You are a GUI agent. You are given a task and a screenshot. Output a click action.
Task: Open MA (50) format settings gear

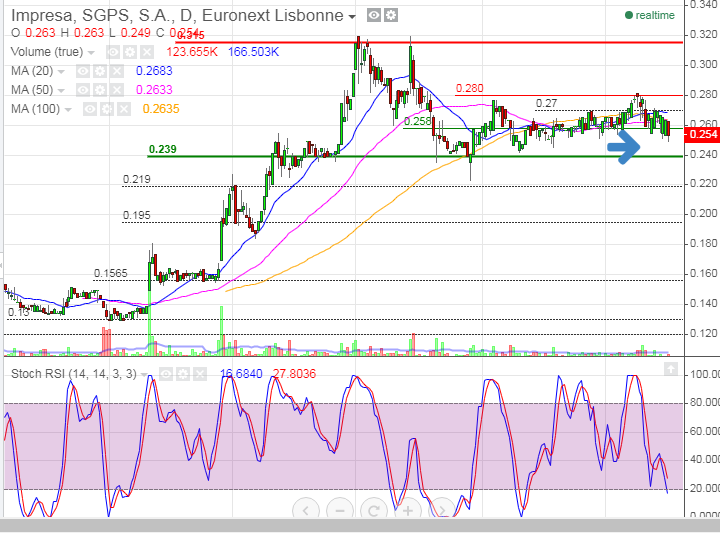[100, 90]
